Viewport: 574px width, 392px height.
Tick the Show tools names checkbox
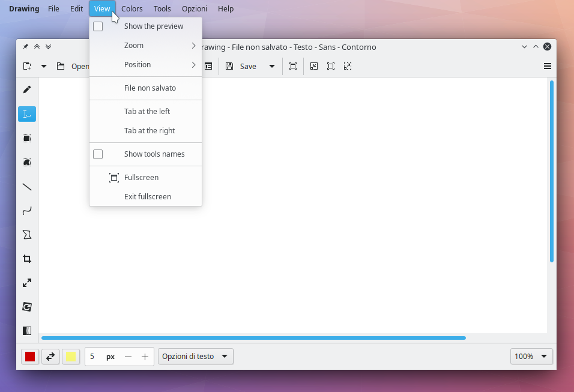(x=98, y=154)
